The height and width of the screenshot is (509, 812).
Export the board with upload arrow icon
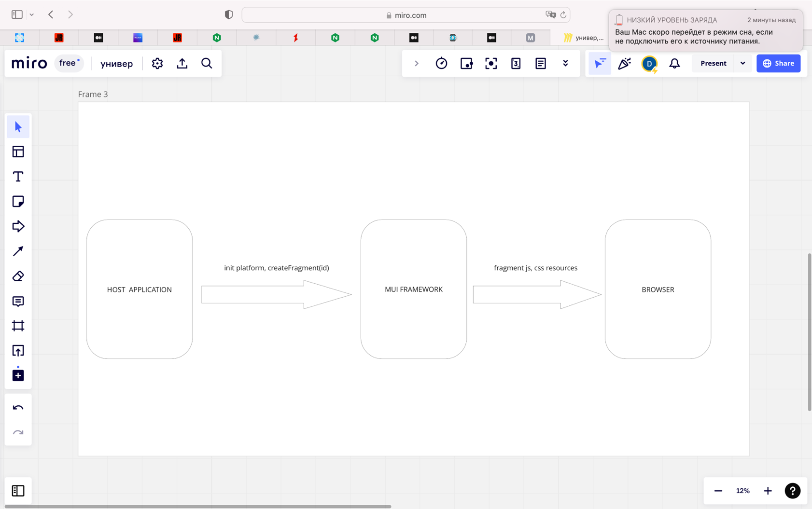(x=182, y=63)
